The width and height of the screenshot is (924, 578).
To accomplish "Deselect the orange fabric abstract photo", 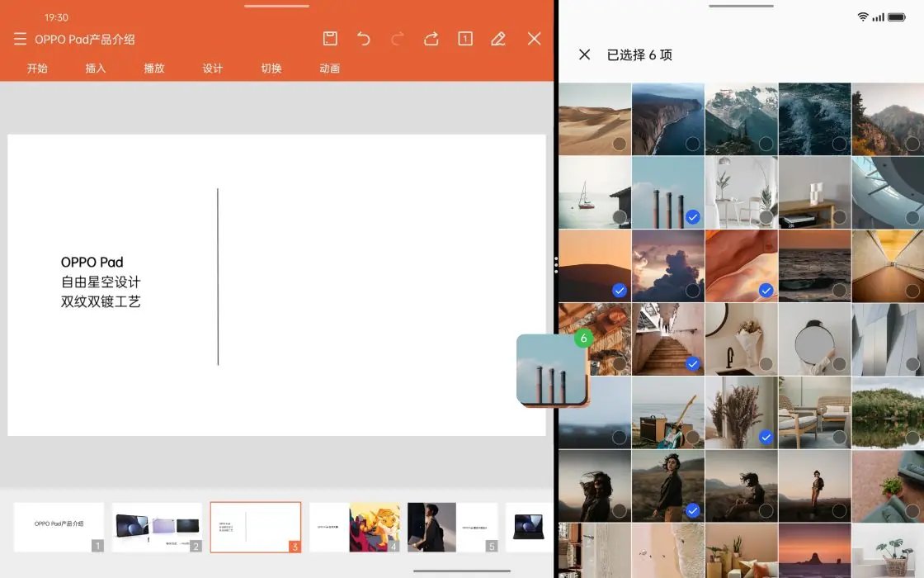I will pyautogui.click(x=766, y=290).
